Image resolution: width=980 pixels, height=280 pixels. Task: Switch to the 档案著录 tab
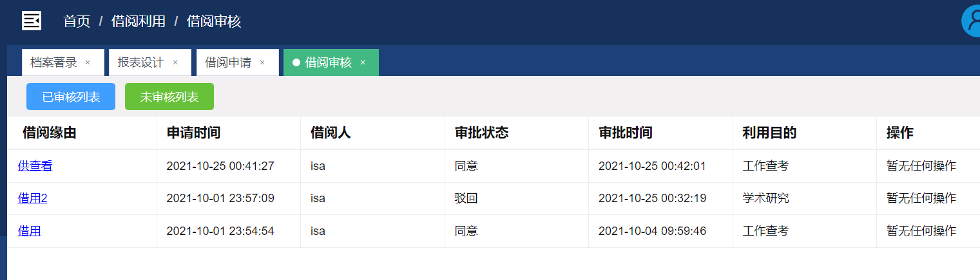[x=53, y=62]
